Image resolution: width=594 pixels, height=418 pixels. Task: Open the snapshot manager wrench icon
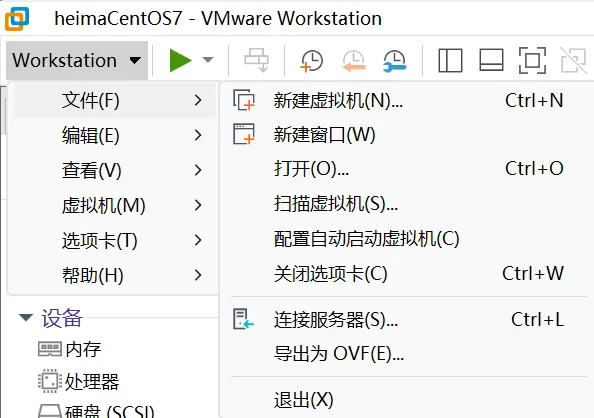(x=394, y=61)
